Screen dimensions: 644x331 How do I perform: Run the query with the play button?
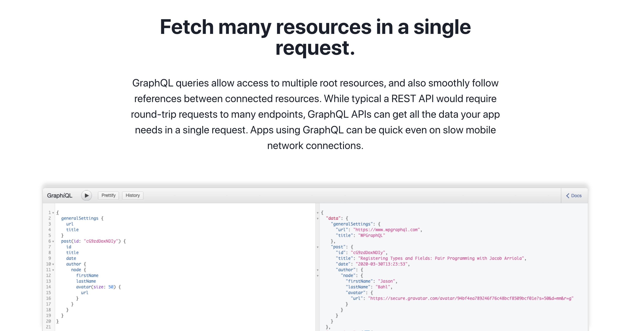point(86,195)
